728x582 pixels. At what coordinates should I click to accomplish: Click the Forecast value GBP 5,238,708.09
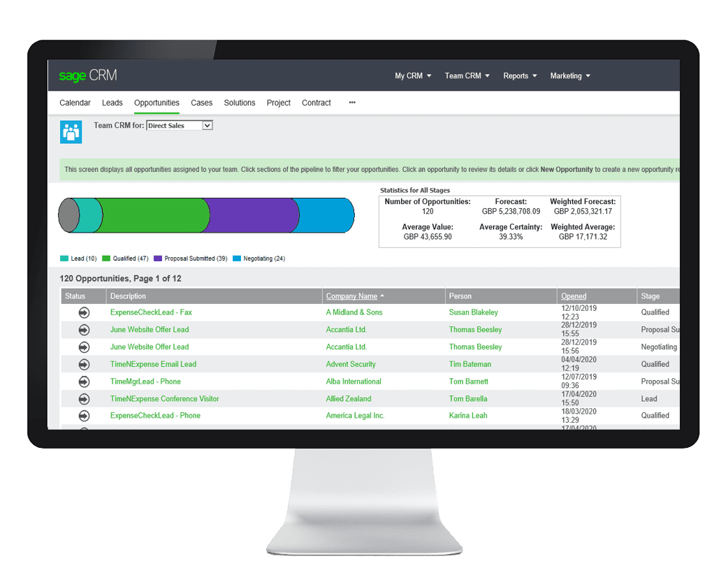coord(511,211)
